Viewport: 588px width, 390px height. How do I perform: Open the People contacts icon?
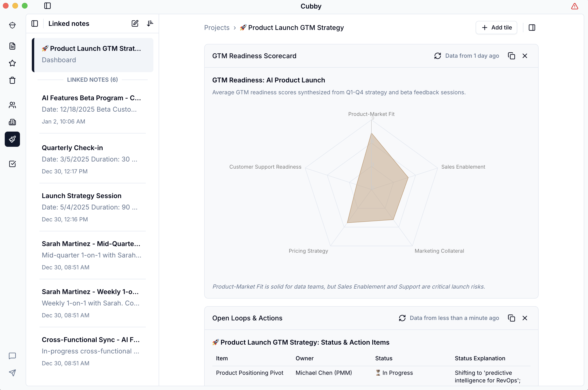(12, 105)
